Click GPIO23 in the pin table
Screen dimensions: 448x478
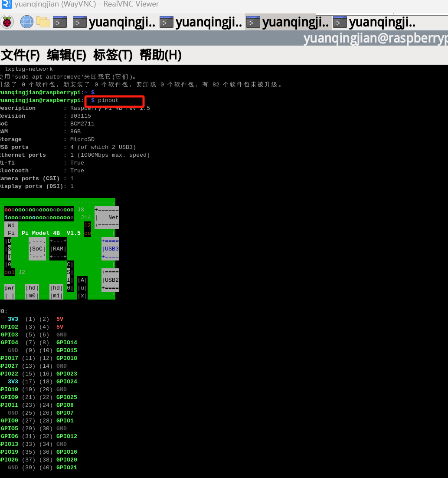67,374
